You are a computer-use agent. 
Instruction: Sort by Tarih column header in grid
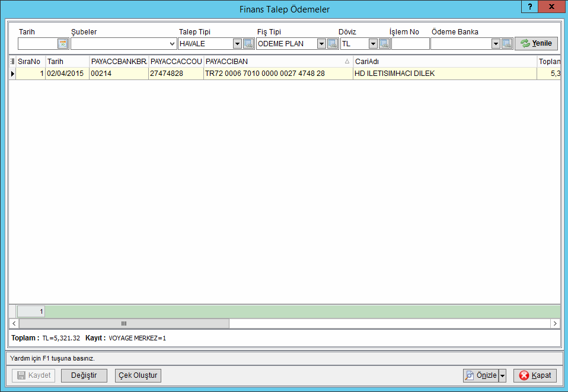[68, 61]
